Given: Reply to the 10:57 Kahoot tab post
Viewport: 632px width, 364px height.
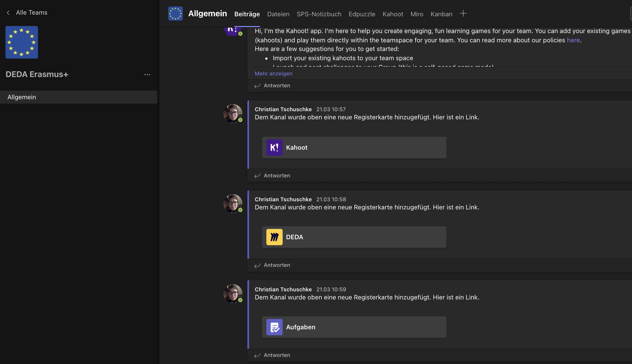Looking at the screenshot, I should 277,175.
